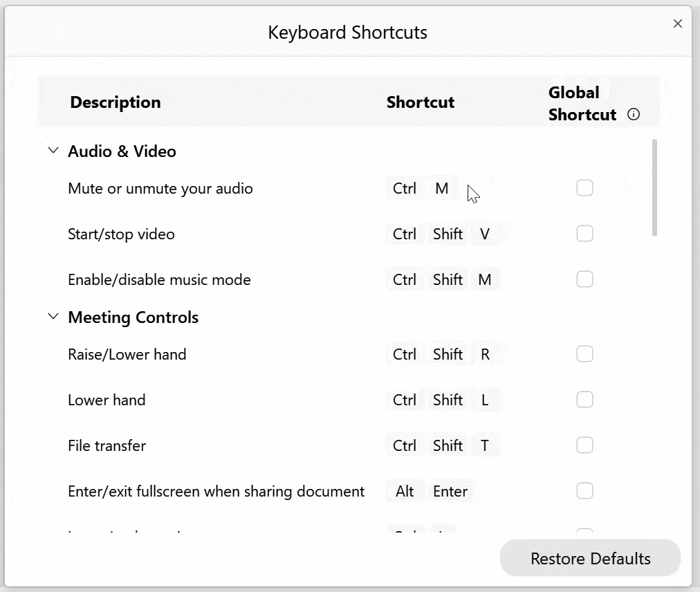Edit the Ctrl Shift V video shortcut
This screenshot has height=592, width=700.
(x=441, y=234)
